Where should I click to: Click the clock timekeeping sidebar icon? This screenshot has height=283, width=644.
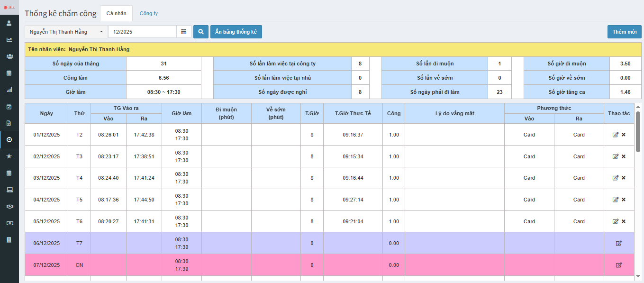coord(9,139)
